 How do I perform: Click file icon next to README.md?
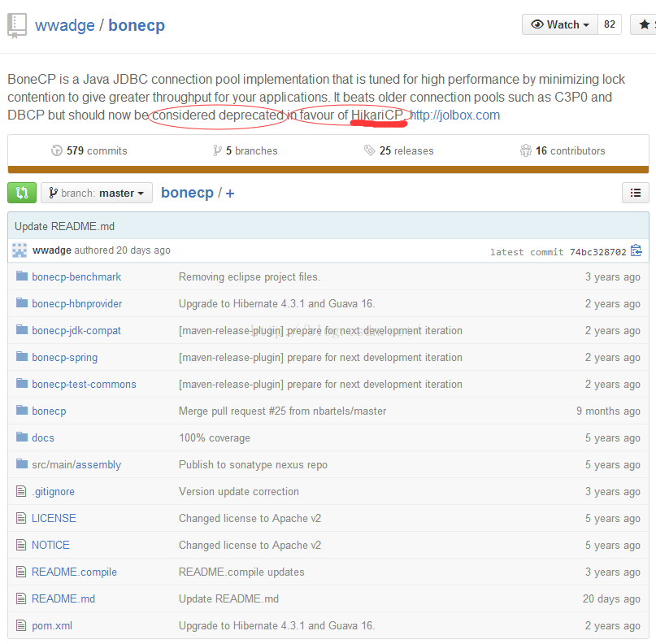21,598
